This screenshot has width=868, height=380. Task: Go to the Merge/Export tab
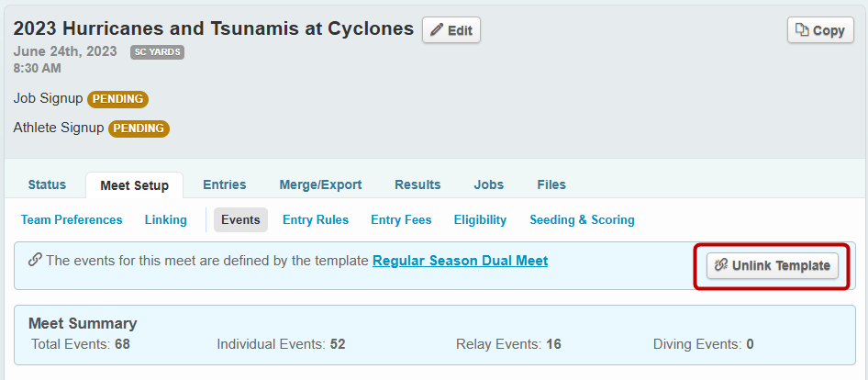coord(320,184)
